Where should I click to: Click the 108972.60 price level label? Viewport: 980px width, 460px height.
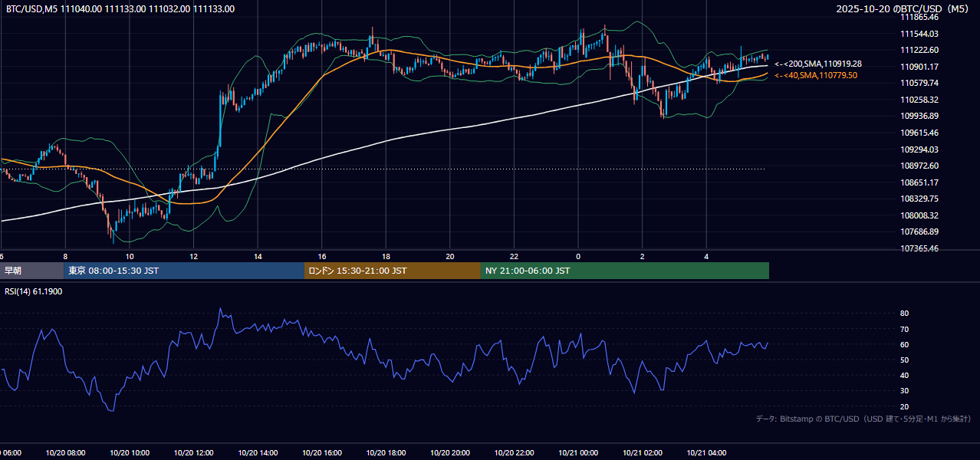[x=919, y=166]
